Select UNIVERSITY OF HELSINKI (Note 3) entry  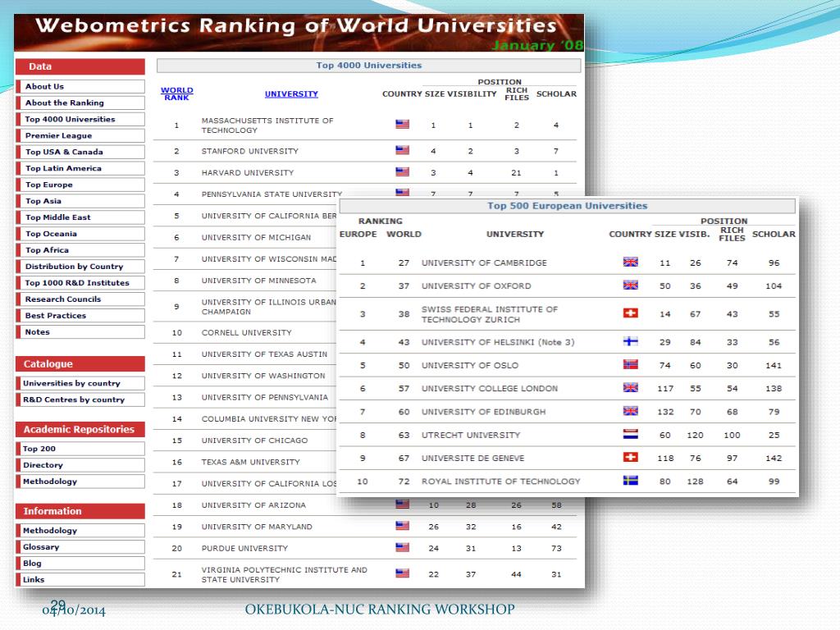point(498,342)
